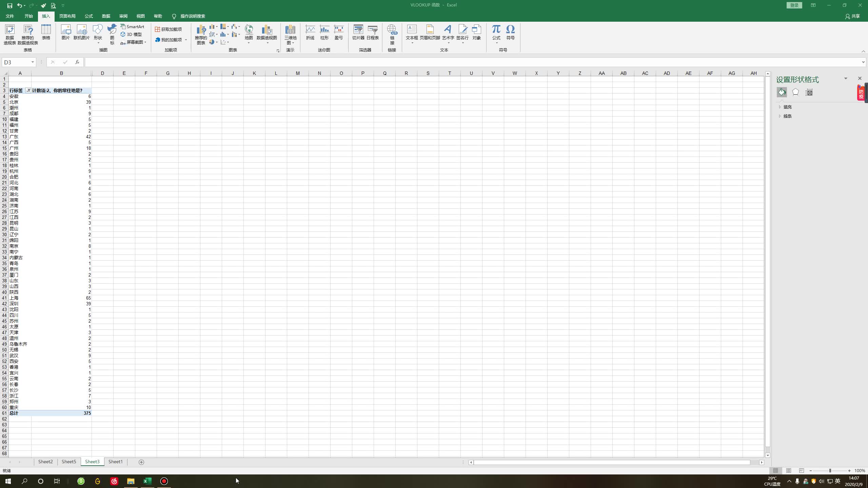Zoom in with the plus button
868x488 pixels.
[x=849, y=471]
